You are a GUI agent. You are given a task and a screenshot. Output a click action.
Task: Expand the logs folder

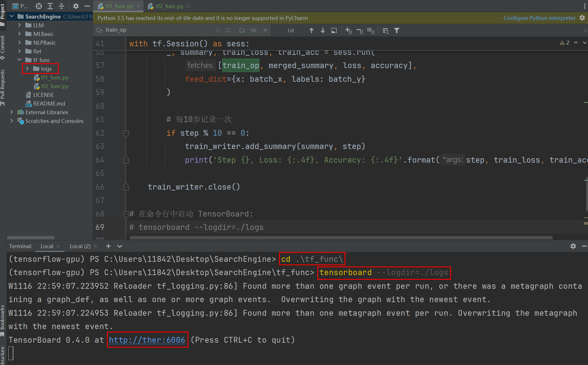(x=27, y=69)
